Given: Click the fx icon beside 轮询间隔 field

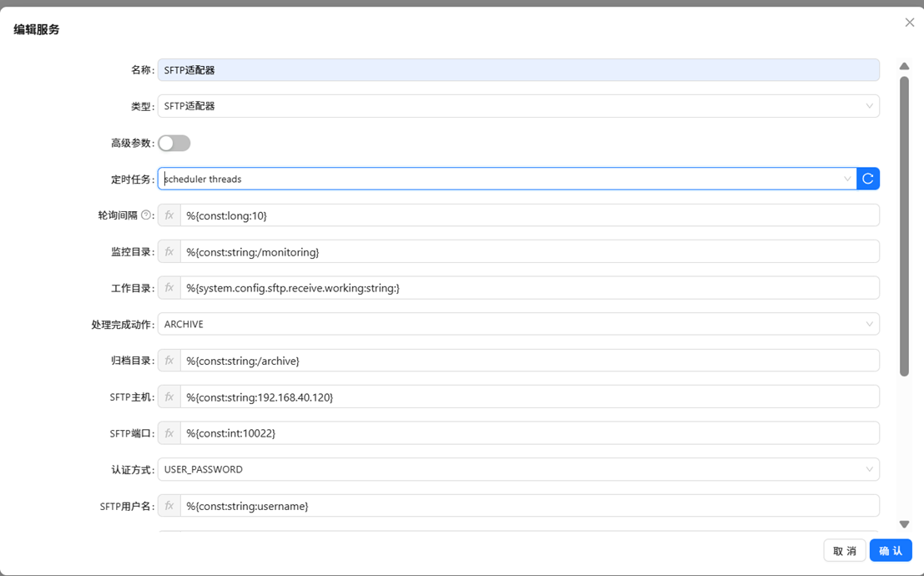Looking at the screenshot, I should [169, 215].
